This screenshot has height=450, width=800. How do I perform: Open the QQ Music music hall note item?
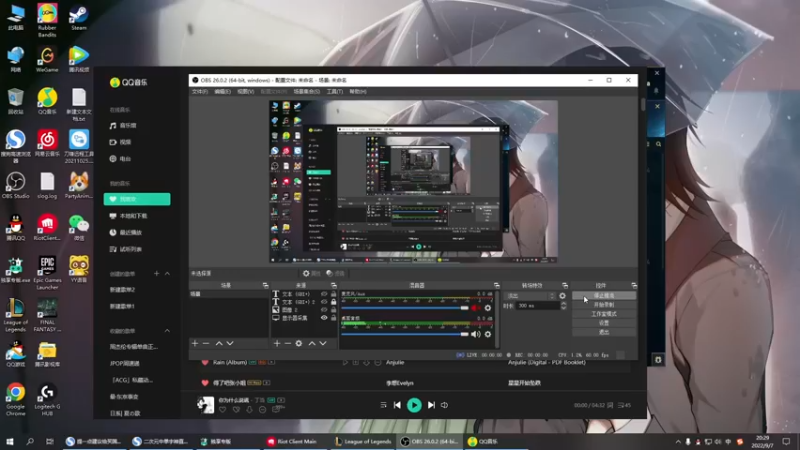click(x=123, y=126)
